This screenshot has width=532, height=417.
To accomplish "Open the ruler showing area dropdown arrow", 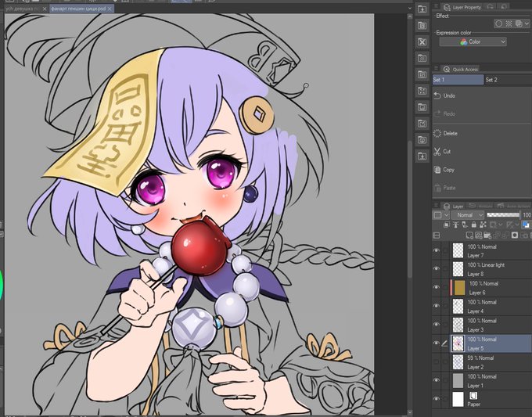I will 517,225.
